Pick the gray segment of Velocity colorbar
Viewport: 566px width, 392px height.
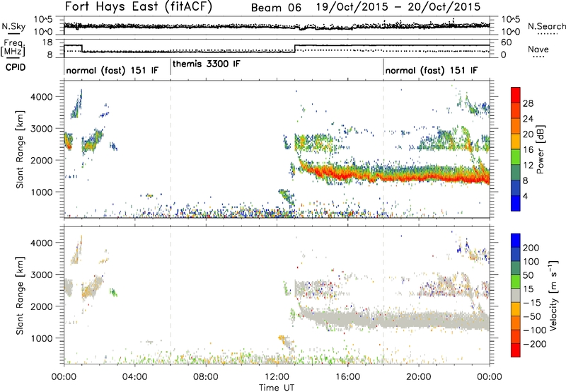[x=516, y=295]
